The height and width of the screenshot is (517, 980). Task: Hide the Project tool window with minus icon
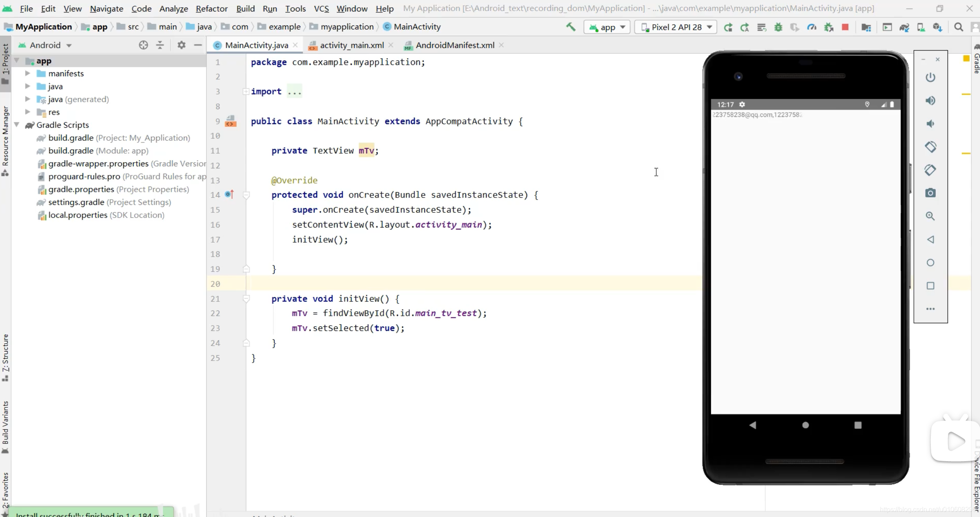pyautogui.click(x=198, y=45)
